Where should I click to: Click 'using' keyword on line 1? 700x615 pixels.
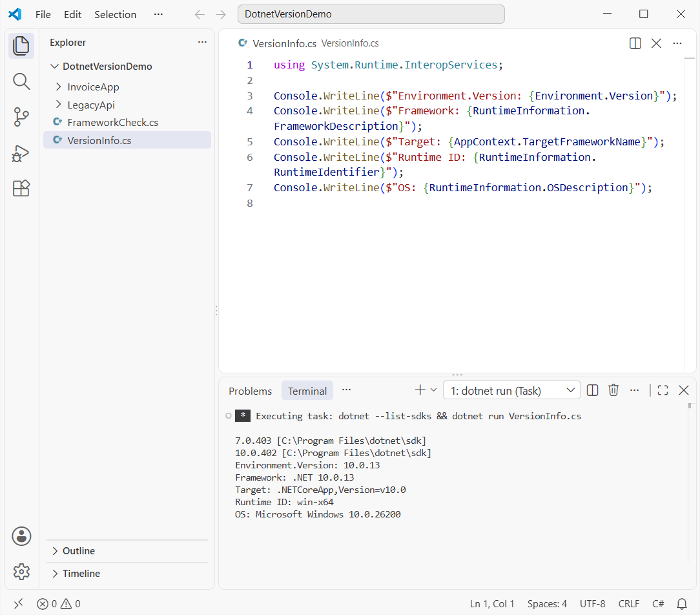pyautogui.click(x=289, y=65)
